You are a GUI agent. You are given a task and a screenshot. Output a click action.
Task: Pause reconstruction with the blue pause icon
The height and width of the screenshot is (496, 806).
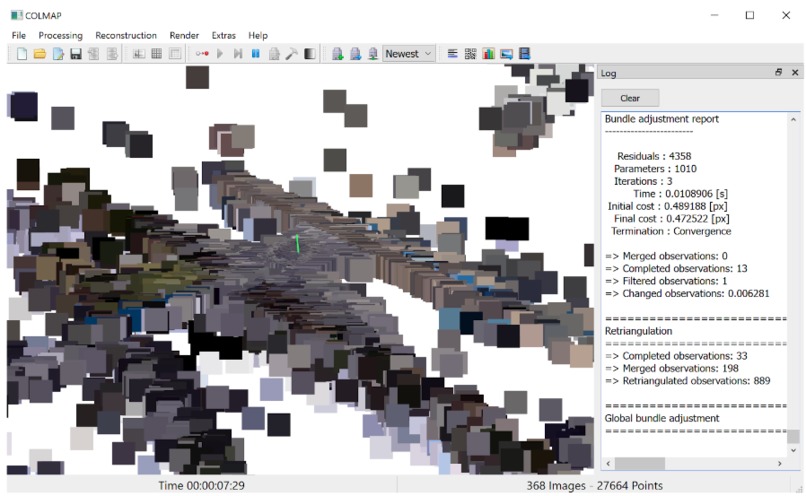255,53
